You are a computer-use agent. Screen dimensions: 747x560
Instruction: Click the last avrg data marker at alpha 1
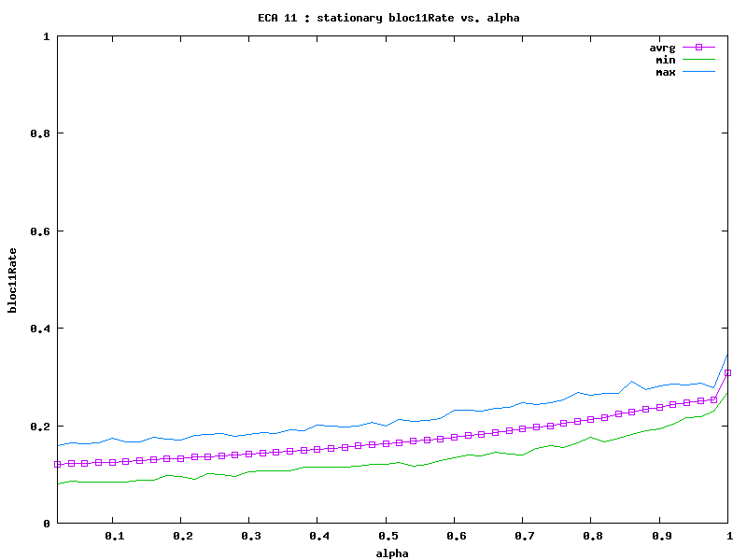click(x=728, y=372)
